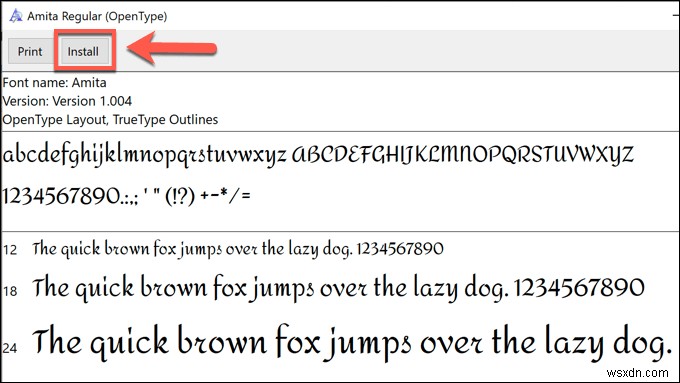Click the size 12 sample sentence

tap(238, 249)
